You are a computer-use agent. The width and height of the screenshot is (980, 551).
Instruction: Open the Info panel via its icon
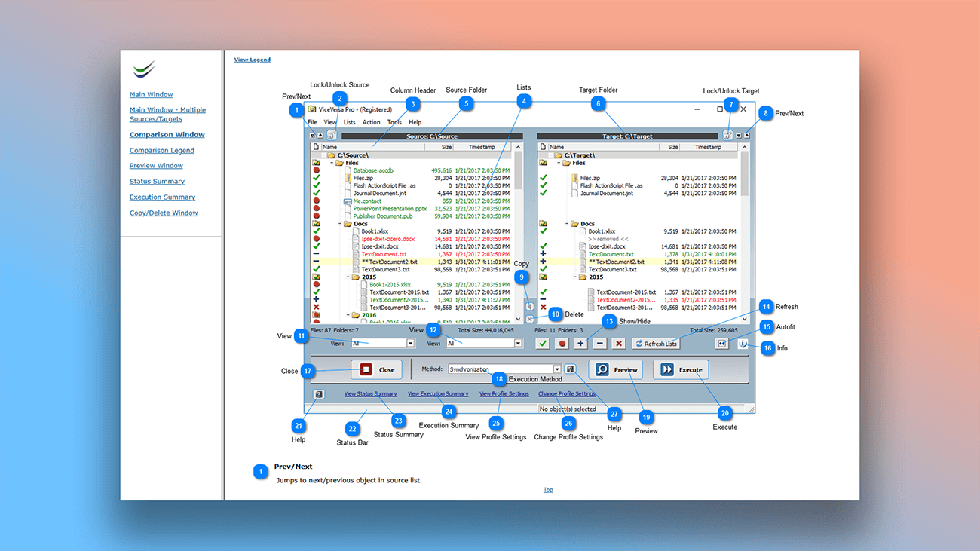(x=743, y=344)
